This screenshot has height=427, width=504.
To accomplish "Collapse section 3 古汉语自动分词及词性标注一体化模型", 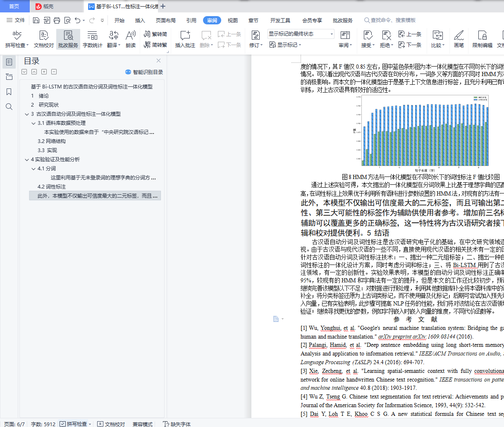I will click(x=27, y=114).
